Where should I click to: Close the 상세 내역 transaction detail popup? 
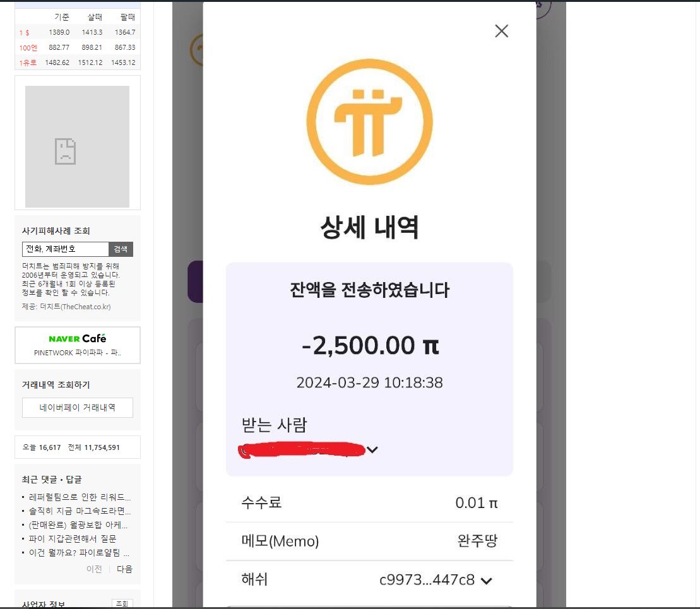(x=501, y=31)
